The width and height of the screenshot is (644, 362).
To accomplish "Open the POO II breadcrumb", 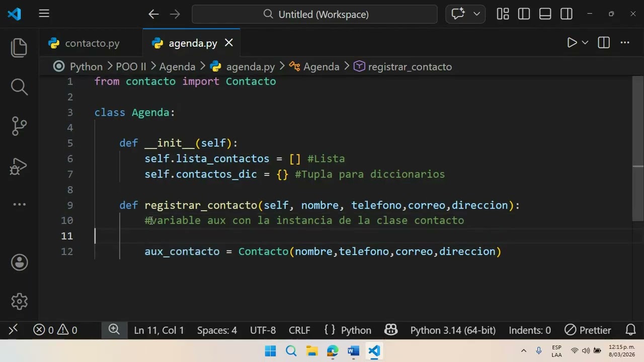I will [x=131, y=66].
